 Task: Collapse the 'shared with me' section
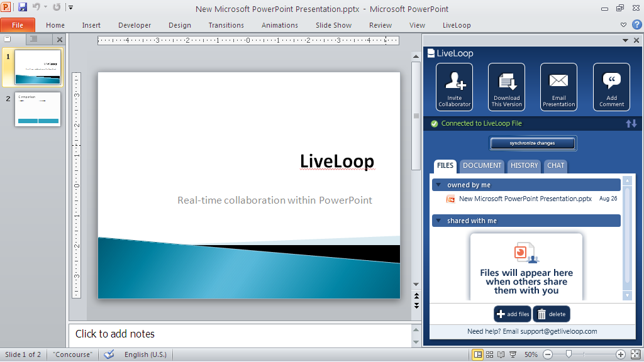(438, 221)
